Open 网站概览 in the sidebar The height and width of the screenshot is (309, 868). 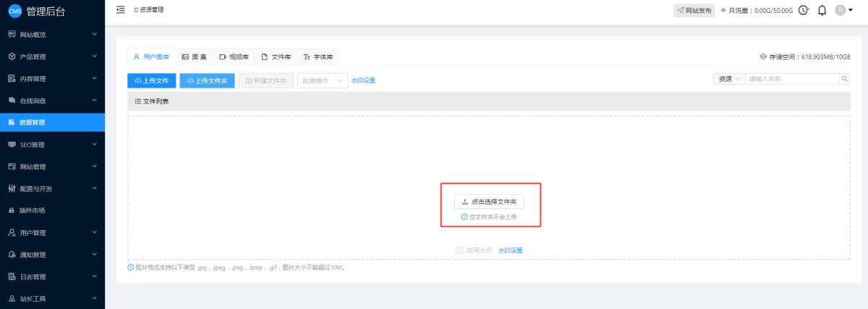click(x=52, y=34)
